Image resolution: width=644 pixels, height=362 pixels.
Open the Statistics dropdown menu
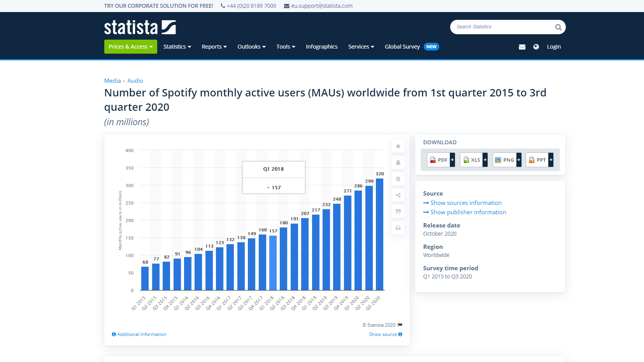click(177, 47)
